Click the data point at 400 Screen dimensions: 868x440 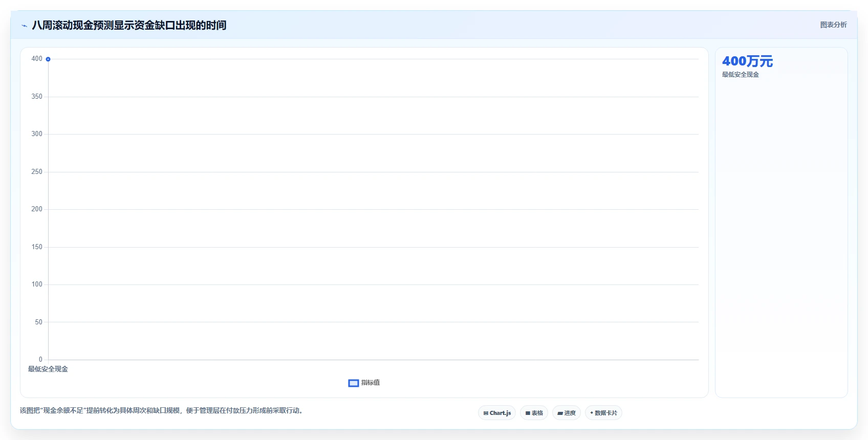[48, 59]
